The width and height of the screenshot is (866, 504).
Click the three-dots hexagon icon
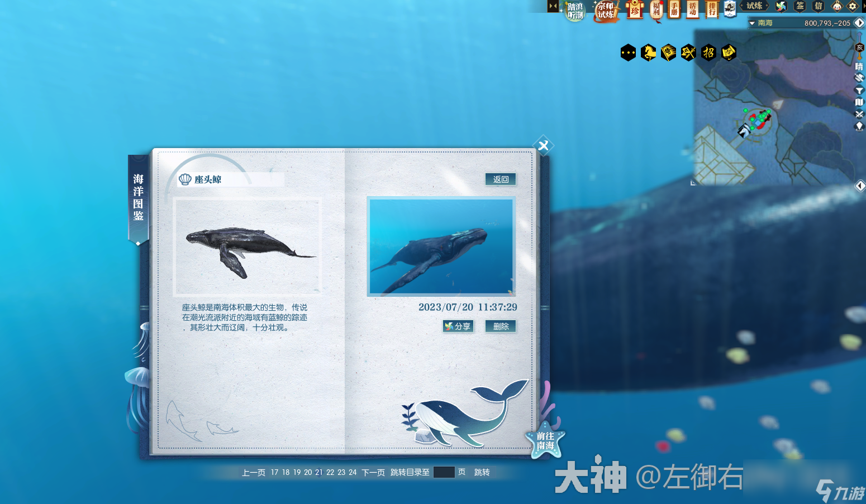628,53
